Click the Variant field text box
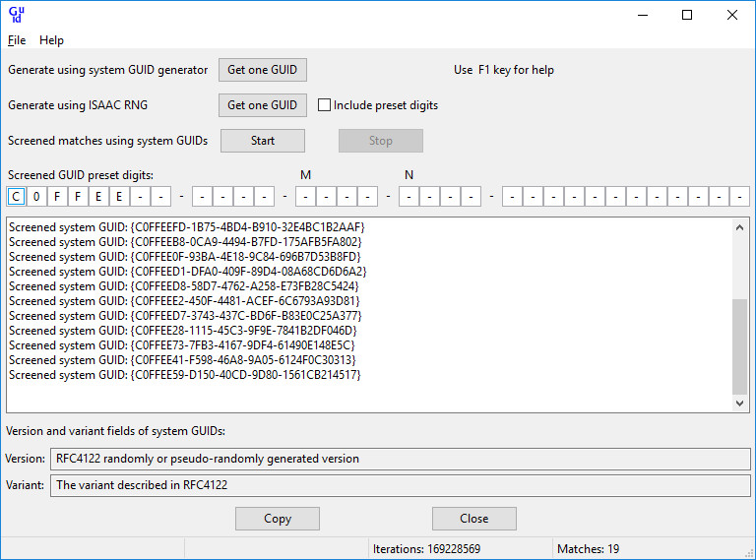The height and width of the screenshot is (560, 756). pos(401,485)
